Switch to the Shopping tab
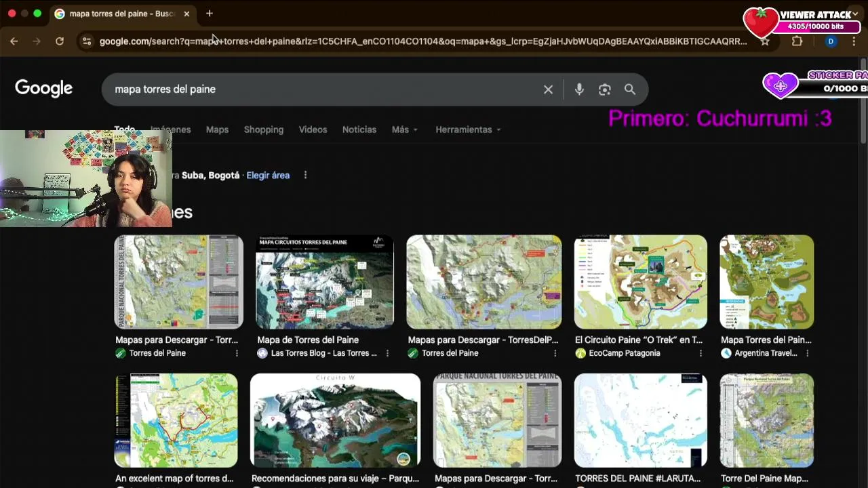Image resolution: width=868 pixels, height=488 pixels. [264, 129]
